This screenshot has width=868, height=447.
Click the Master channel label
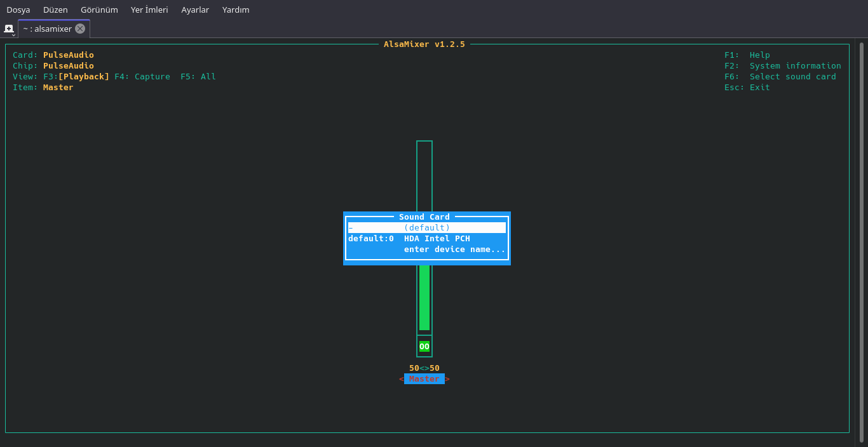pos(424,378)
